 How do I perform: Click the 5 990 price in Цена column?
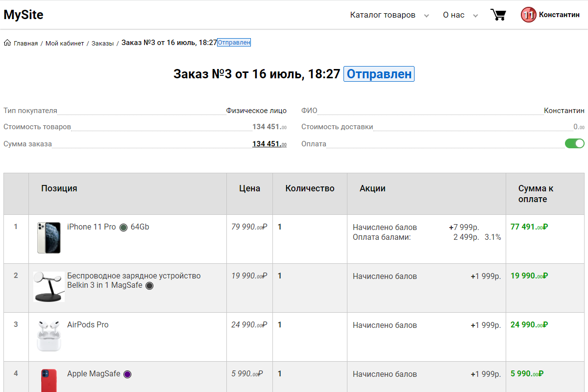coord(247,373)
